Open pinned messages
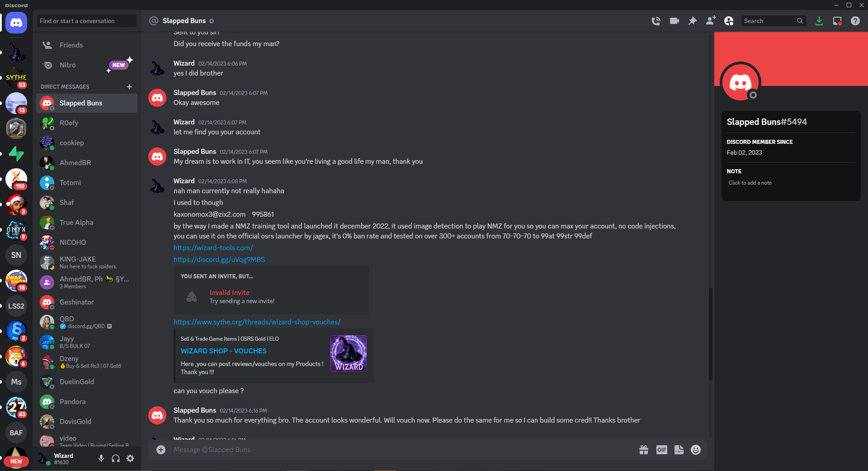Screen dimensions: 868x471 (692, 21)
